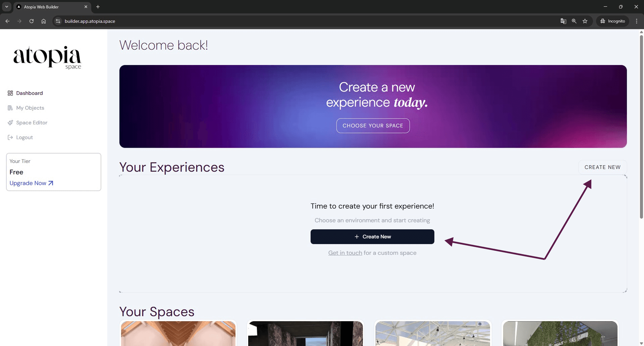Viewport: 644px width, 346px height.
Task: Click the plus icon in Create New
Action: click(357, 237)
